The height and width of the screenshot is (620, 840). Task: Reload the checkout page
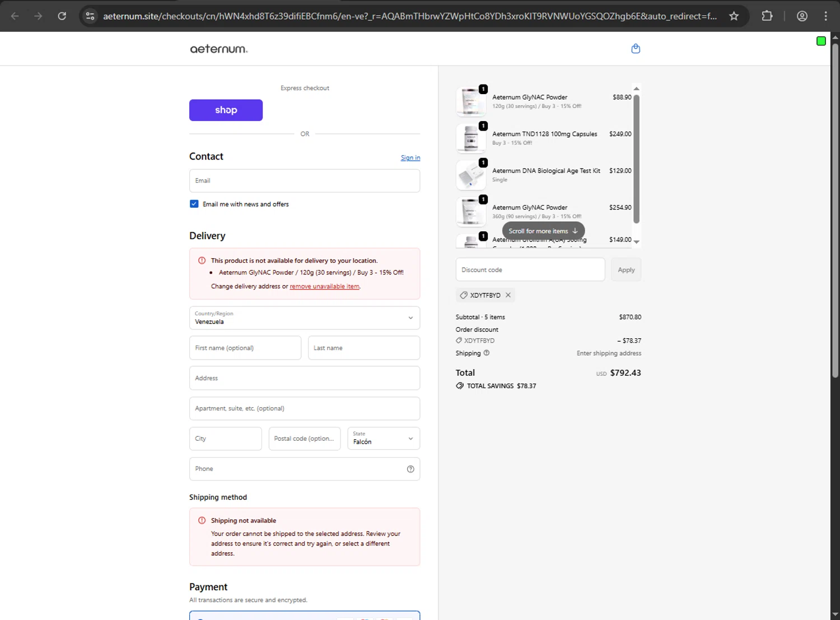62,16
